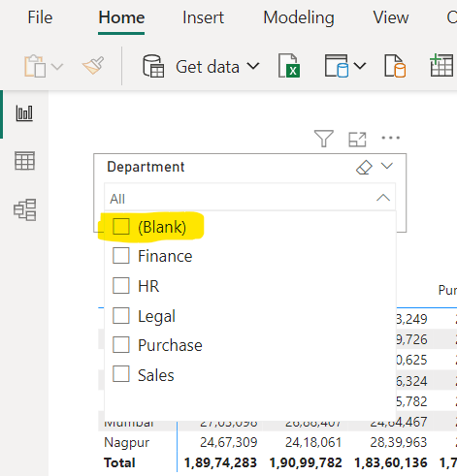This screenshot has width=457, height=476.
Task: Check the Purchase department option
Action: [121, 345]
